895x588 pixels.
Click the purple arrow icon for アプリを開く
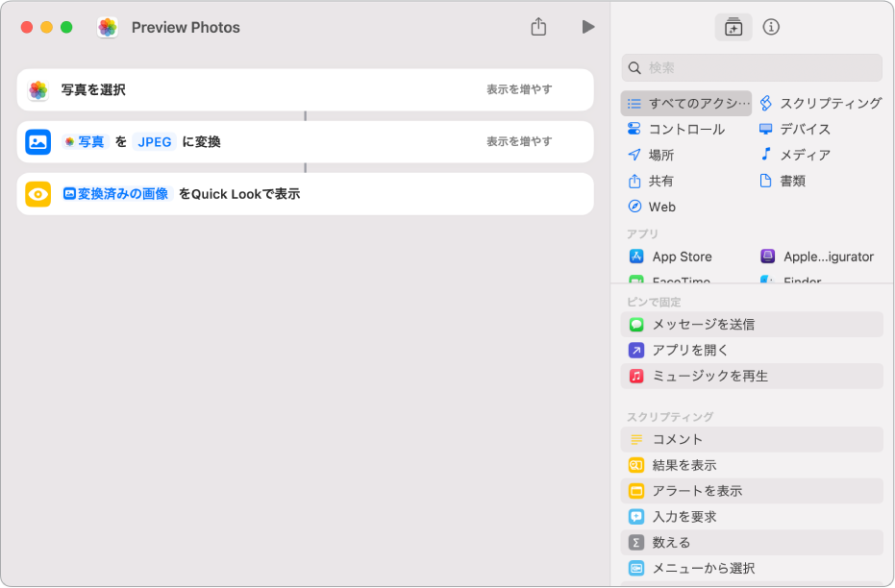click(x=636, y=350)
